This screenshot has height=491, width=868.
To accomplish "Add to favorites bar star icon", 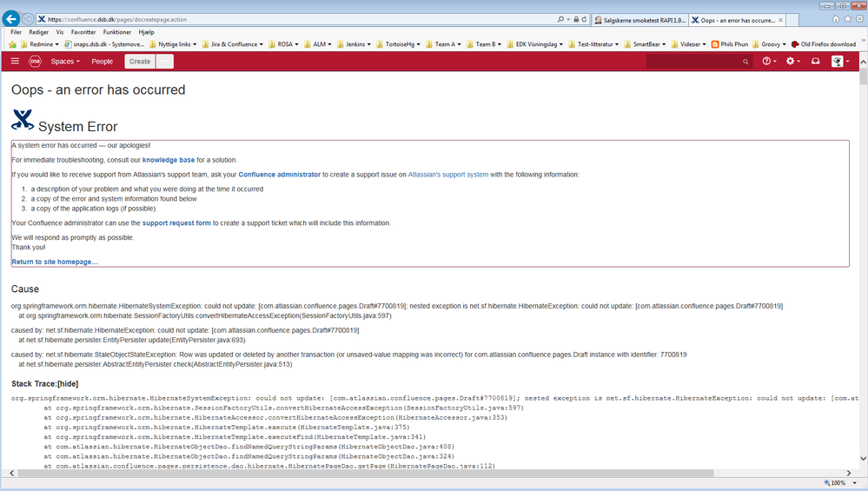I will pos(12,44).
